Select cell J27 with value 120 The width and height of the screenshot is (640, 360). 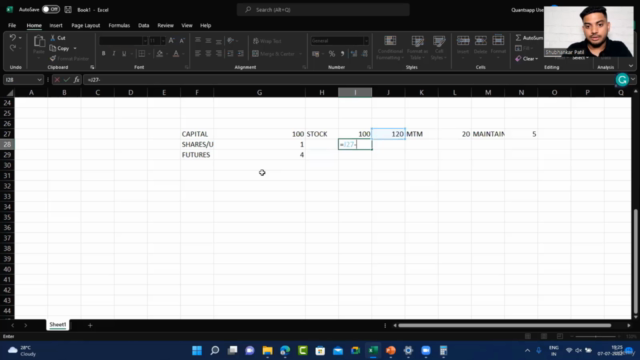pyautogui.click(x=388, y=134)
